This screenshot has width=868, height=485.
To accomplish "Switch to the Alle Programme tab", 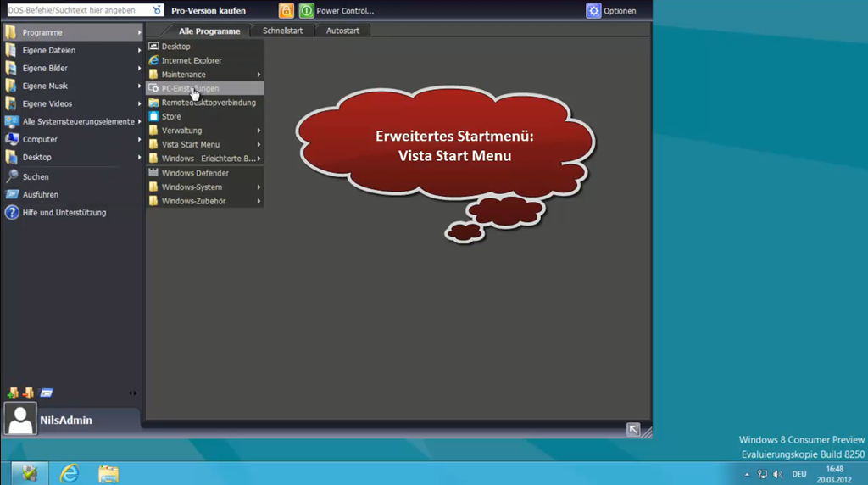I will pyautogui.click(x=209, y=31).
